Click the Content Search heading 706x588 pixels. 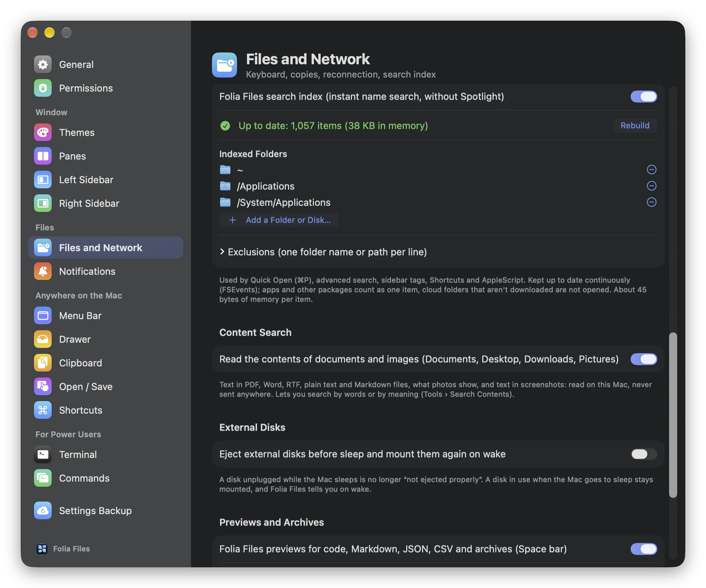click(x=256, y=333)
